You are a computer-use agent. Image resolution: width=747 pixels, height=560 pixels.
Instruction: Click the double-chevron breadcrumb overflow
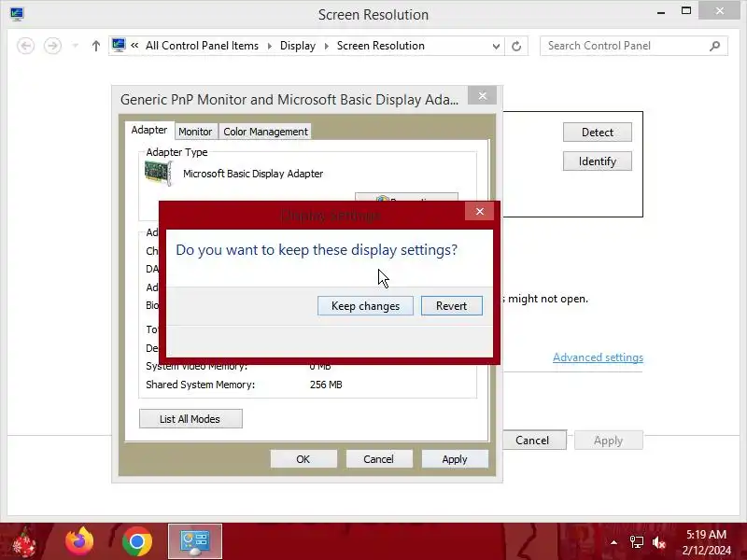134,46
